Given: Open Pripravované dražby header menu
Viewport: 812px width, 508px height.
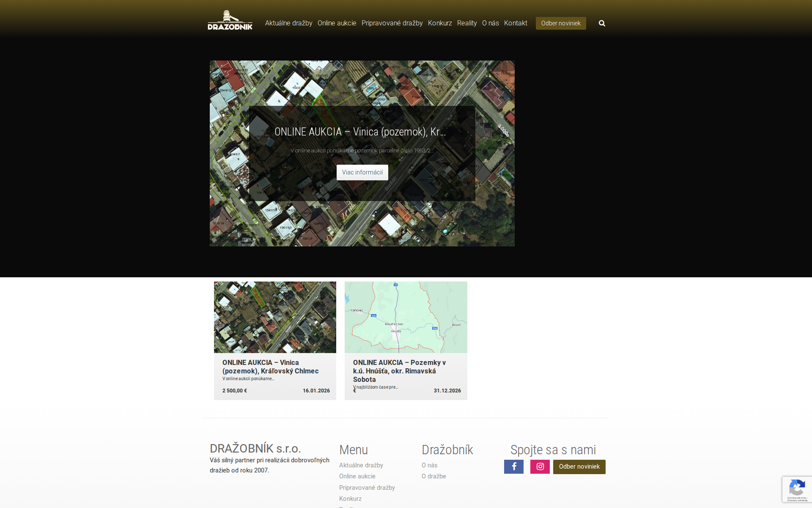Looking at the screenshot, I should pyautogui.click(x=392, y=23).
